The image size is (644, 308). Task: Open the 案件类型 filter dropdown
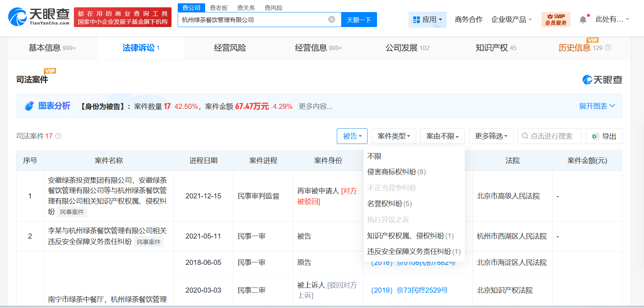pyautogui.click(x=393, y=136)
